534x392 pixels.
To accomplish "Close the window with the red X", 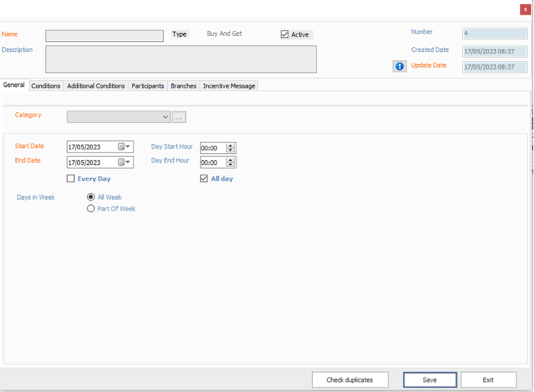I will pos(525,9).
